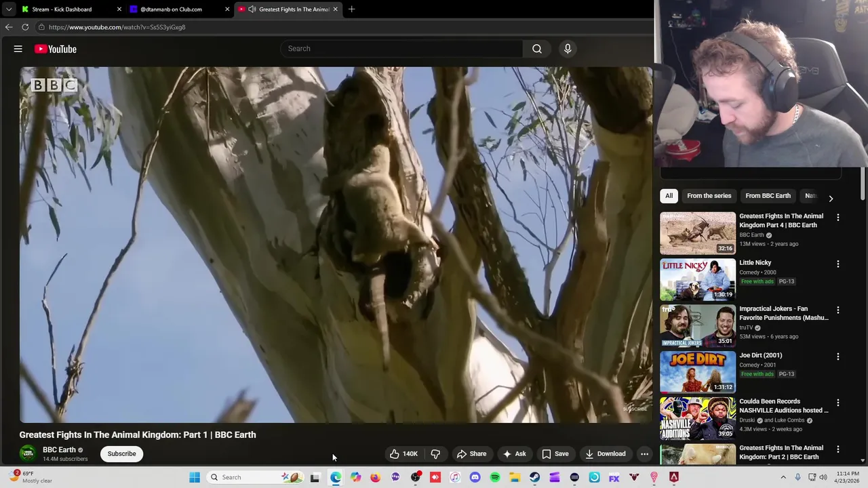The width and height of the screenshot is (868, 488).
Task: Open Task View on taskbar
Action: [x=315, y=477]
